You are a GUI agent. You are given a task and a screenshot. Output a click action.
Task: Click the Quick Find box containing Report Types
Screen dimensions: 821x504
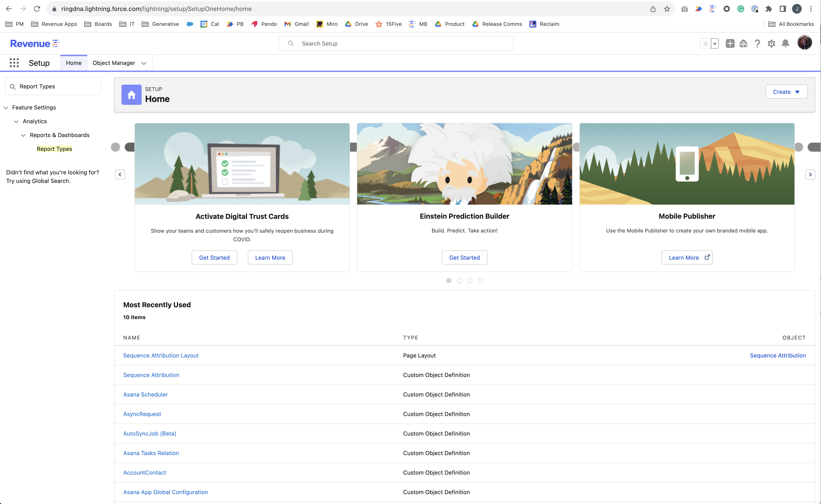[53, 86]
